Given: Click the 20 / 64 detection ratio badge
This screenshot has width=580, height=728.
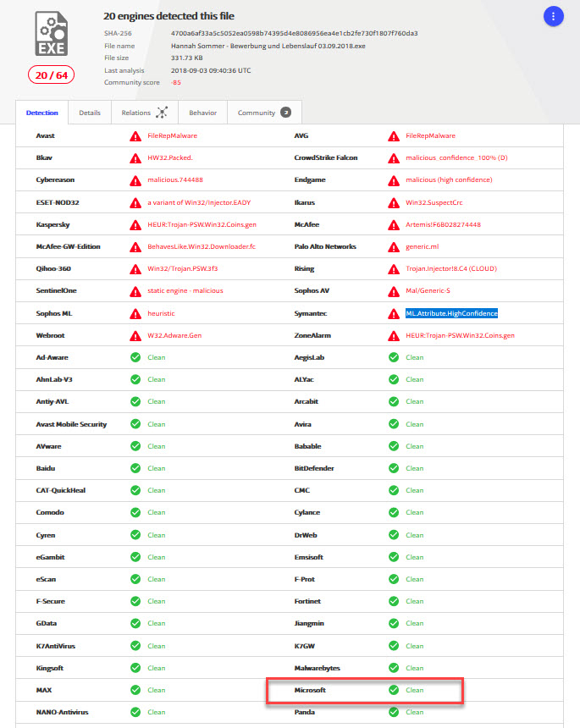Looking at the screenshot, I should (51, 75).
